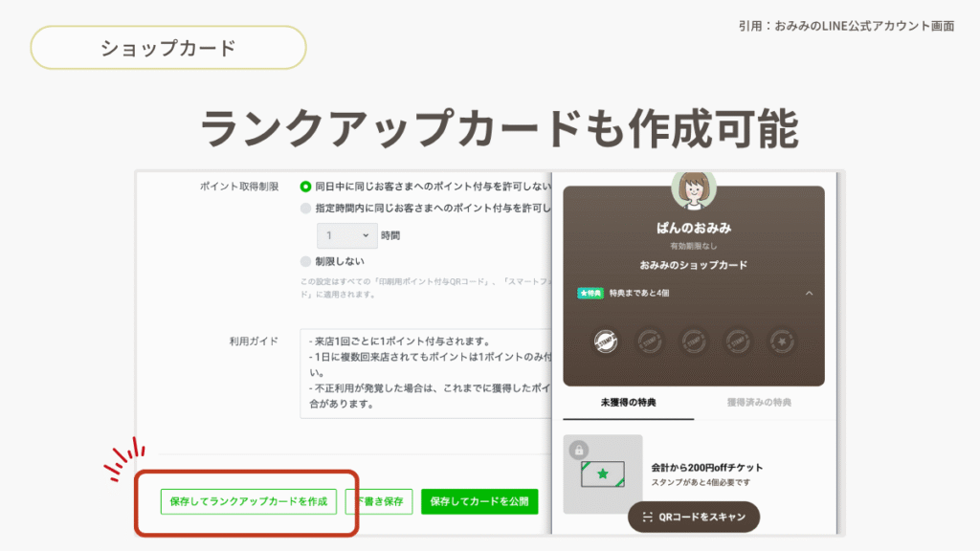
Task: Click the second empty stamp slot
Action: click(x=649, y=340)
